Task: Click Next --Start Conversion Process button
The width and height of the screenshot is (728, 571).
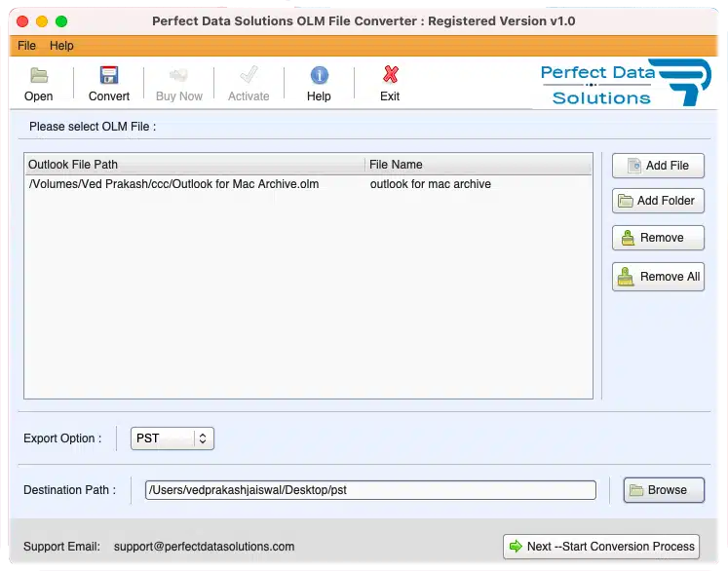Action: point(601,547)
